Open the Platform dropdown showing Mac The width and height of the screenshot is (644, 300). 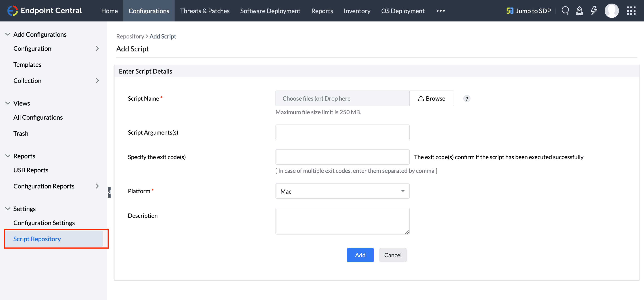[342, 191]
